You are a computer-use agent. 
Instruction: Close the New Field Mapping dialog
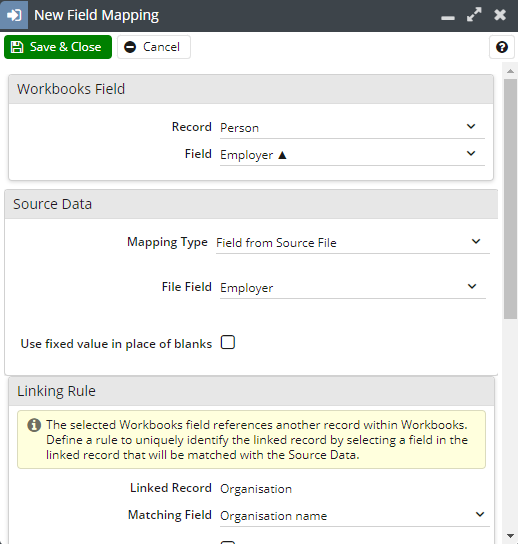tap(500, 15)
